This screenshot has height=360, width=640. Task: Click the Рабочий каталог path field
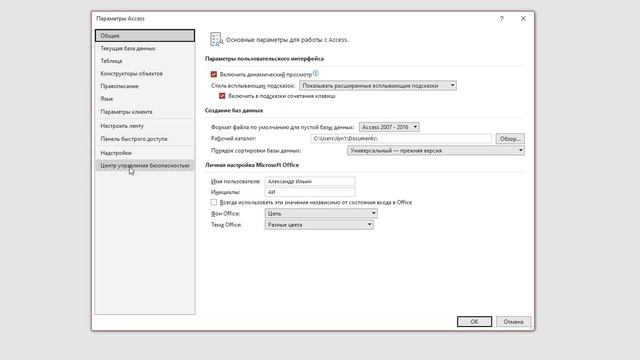(401, 139)
